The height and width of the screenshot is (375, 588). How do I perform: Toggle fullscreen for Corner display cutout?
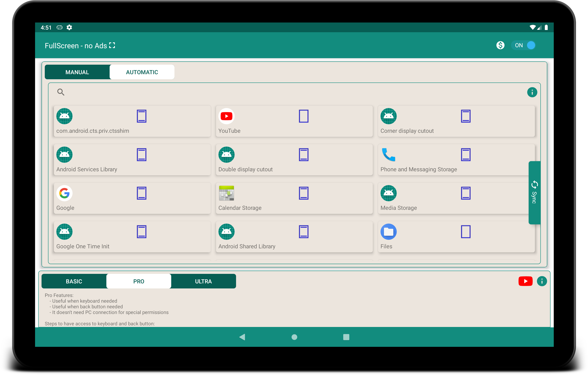[465, 116]
